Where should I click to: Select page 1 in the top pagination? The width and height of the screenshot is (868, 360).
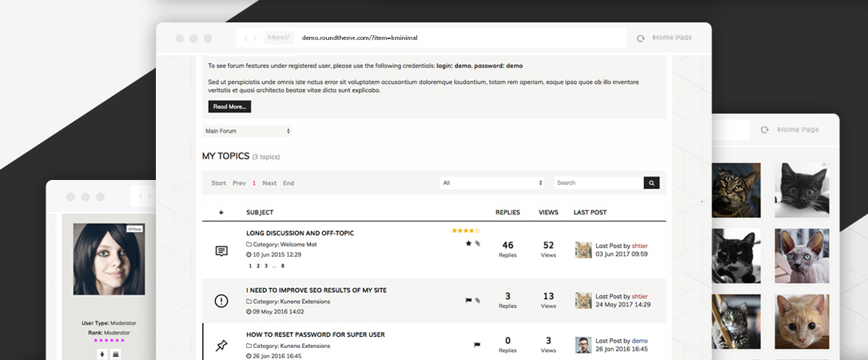254,183
